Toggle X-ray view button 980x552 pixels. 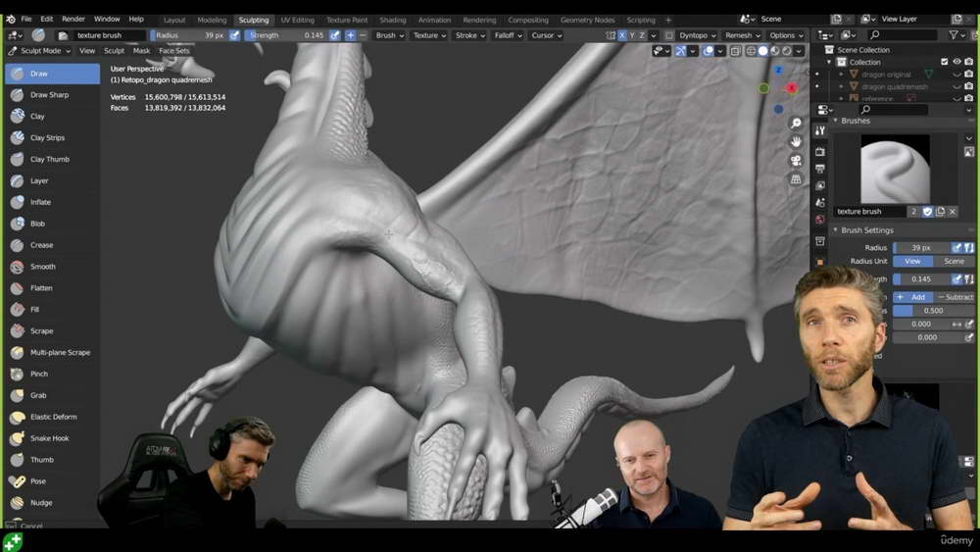coord(735,51)
